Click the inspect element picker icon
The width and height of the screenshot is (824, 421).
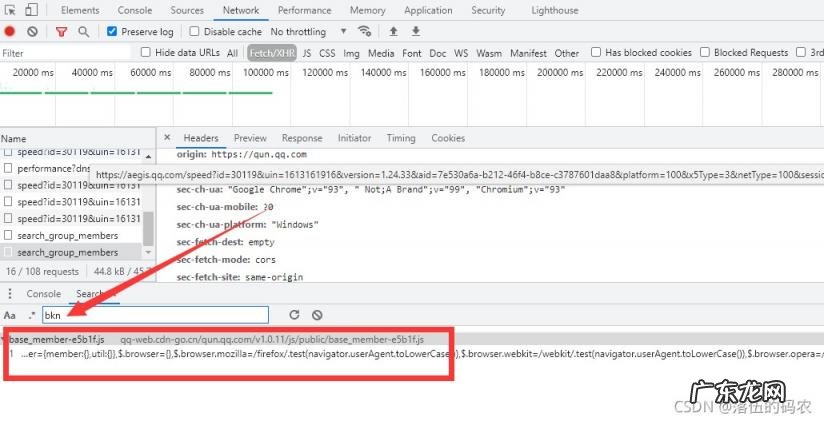(9, 10)
